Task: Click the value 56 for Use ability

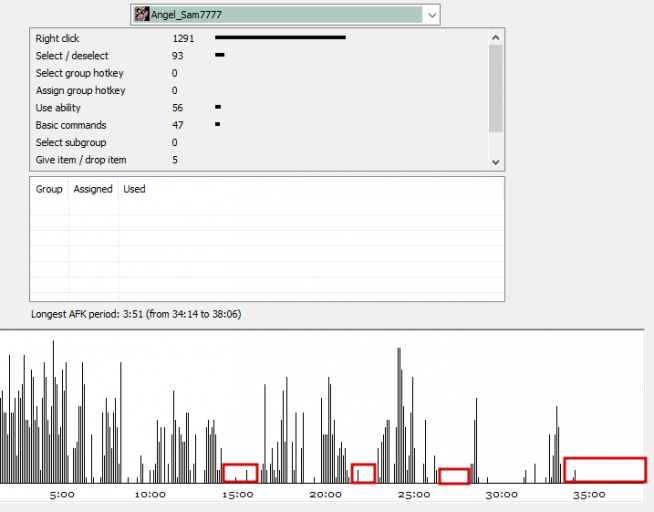Action: pos(177,108)
